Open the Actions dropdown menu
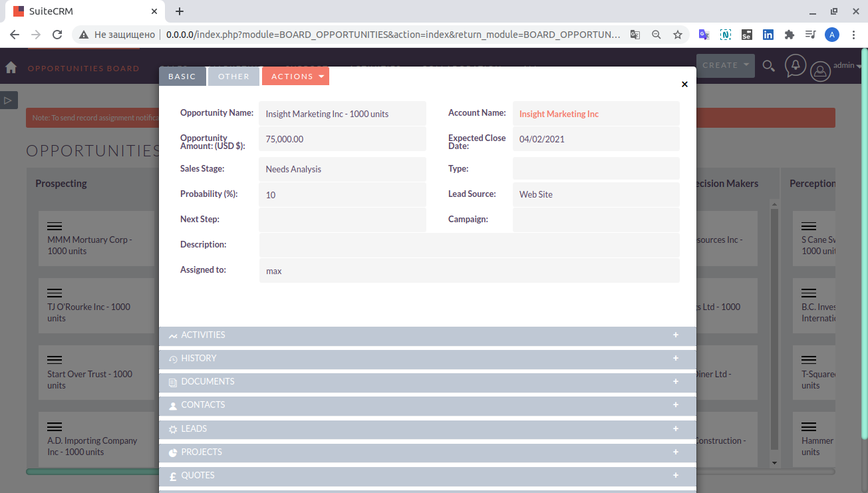868x493 pixels. pyautogui.click(x=295, y=77)
